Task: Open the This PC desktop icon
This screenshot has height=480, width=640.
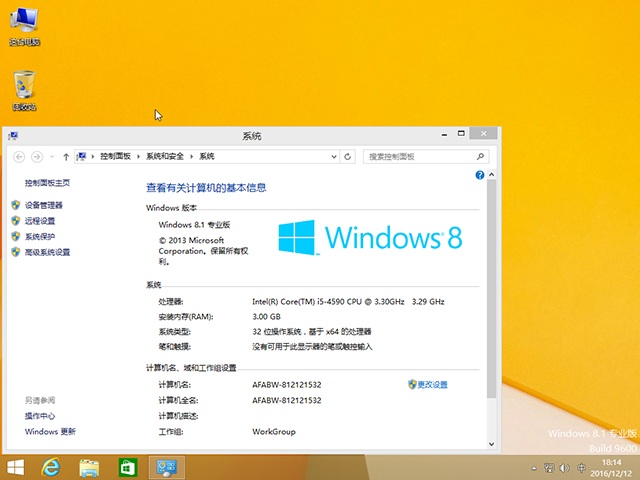Action: (24, 27)
